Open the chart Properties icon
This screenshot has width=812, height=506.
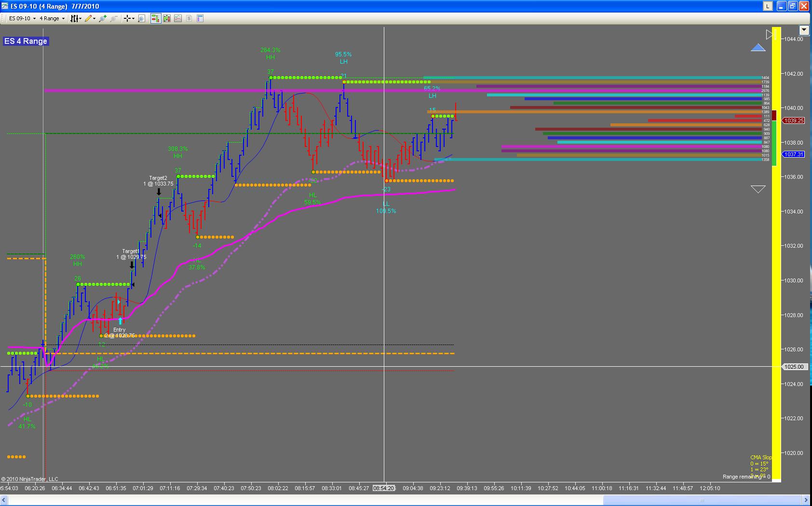(200, 18)
